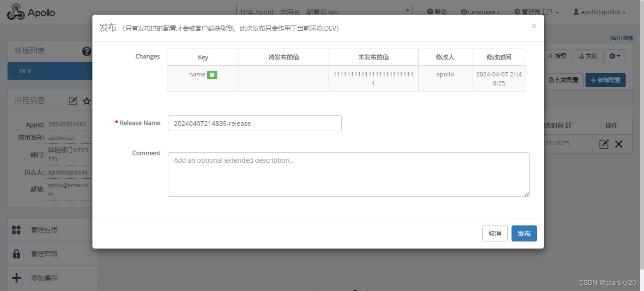Click the 操作 column header
This screenshot has width=644, height=291.
pyautogui.click(x=611, y=125)
